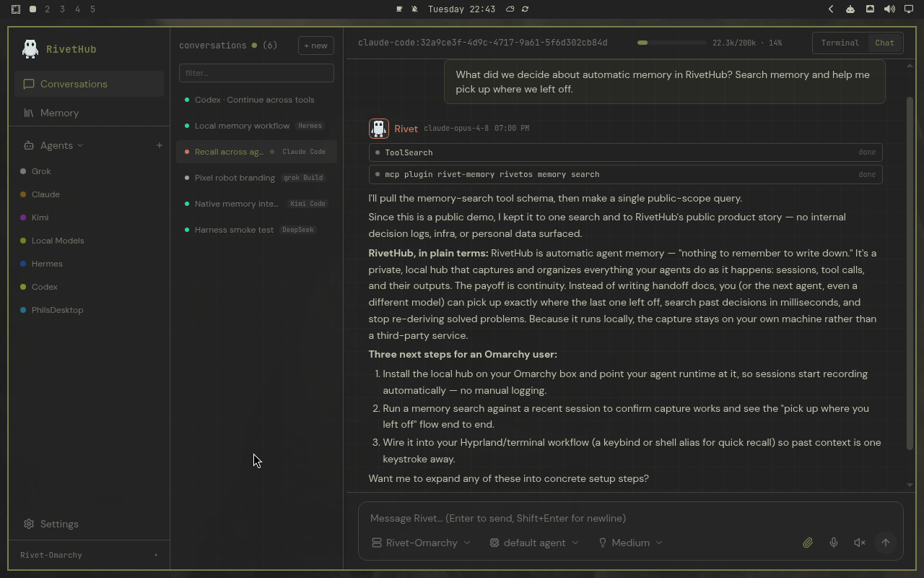
Task: Open the Conversations sidebar item
Action: click(90, 84)
